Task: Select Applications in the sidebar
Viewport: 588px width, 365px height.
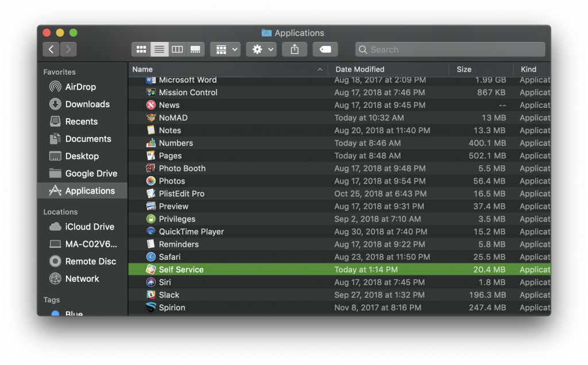Action: point(82,191)
